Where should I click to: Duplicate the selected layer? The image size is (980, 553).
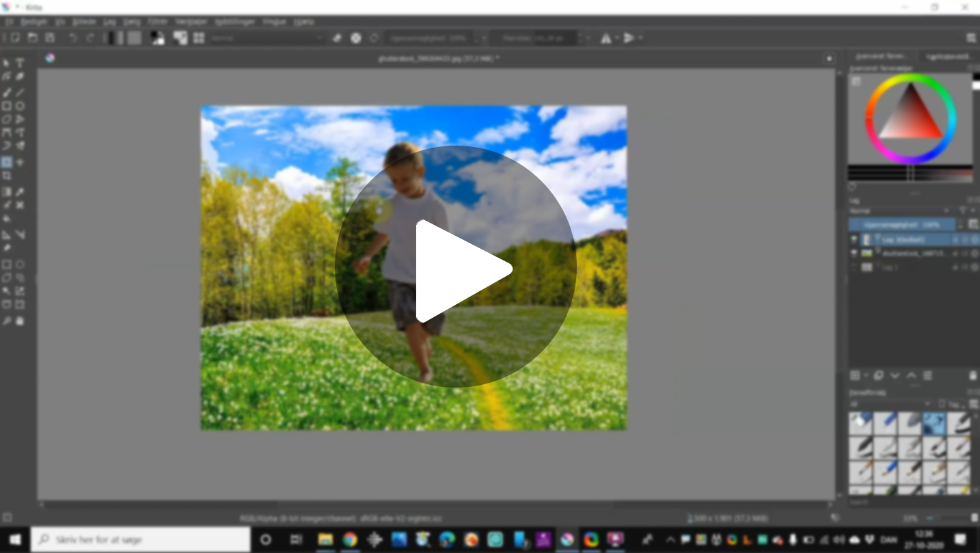(x=878, y=375)
